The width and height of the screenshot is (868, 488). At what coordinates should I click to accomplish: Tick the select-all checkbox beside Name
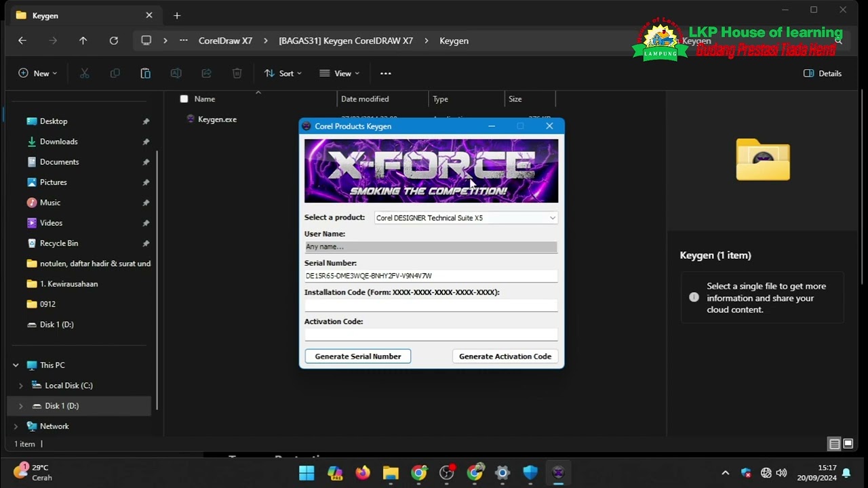(x=184, y=99)
